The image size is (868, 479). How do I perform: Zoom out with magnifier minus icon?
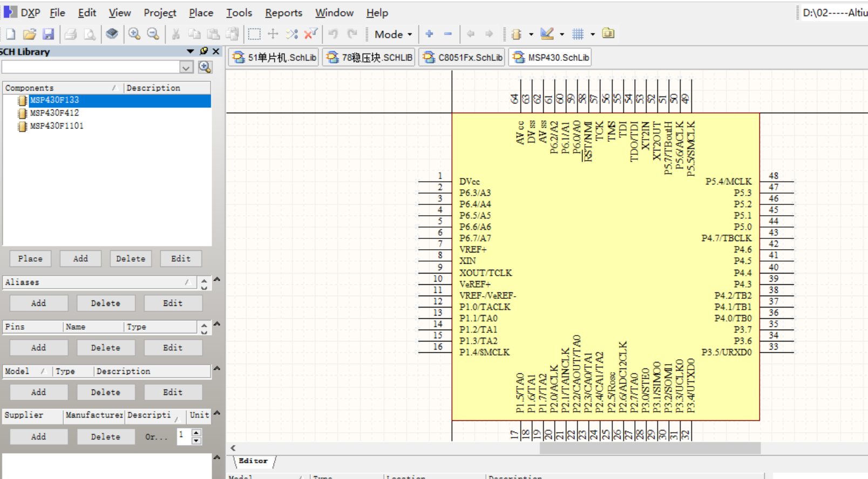tap(153, 34)
